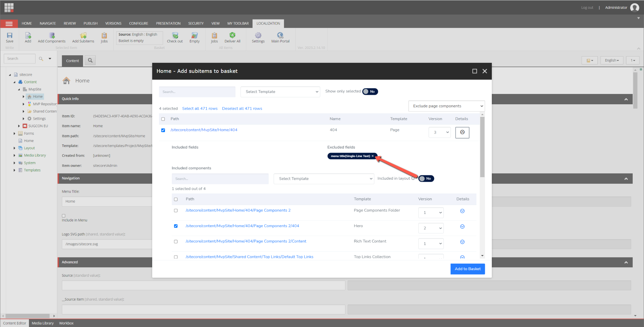
Task: Open the PRESENTATION ribbon tab
Action: point(168,24)
